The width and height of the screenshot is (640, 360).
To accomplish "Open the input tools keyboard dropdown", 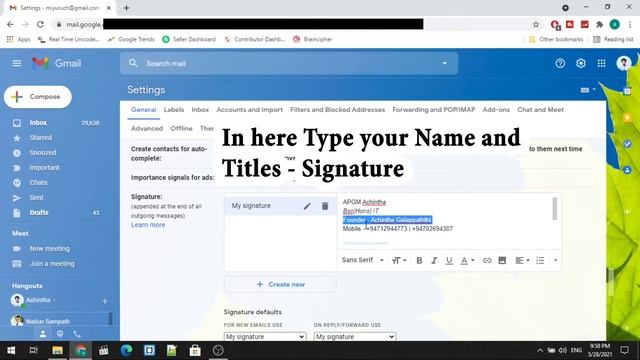I will [x=588, y=90].
